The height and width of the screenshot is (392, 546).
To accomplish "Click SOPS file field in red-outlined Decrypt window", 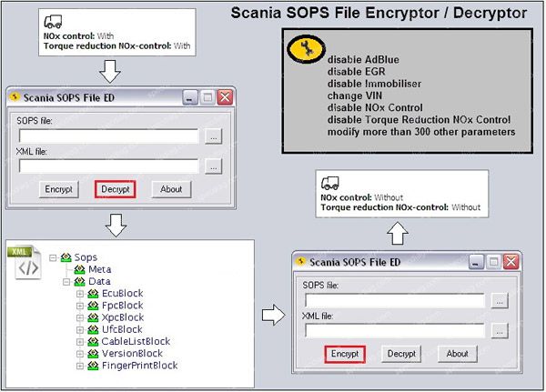I will pyautogui.click(x=108, y=136).
